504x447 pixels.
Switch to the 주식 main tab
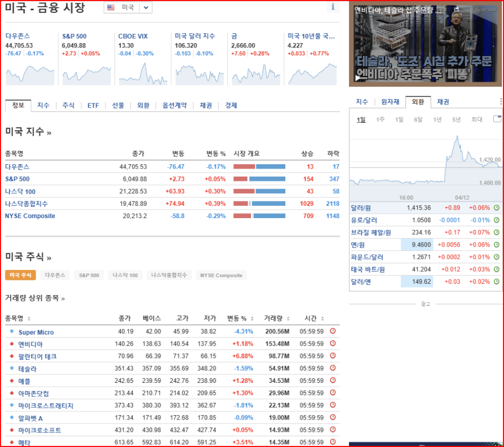[x=68, y=106]
